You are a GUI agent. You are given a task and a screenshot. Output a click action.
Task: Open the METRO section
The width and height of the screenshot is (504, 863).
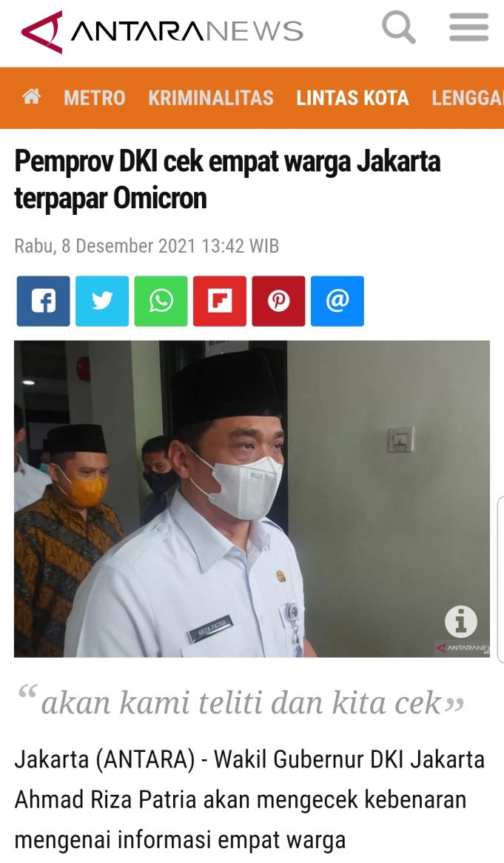pyautogui.click(x=95, y=98)
